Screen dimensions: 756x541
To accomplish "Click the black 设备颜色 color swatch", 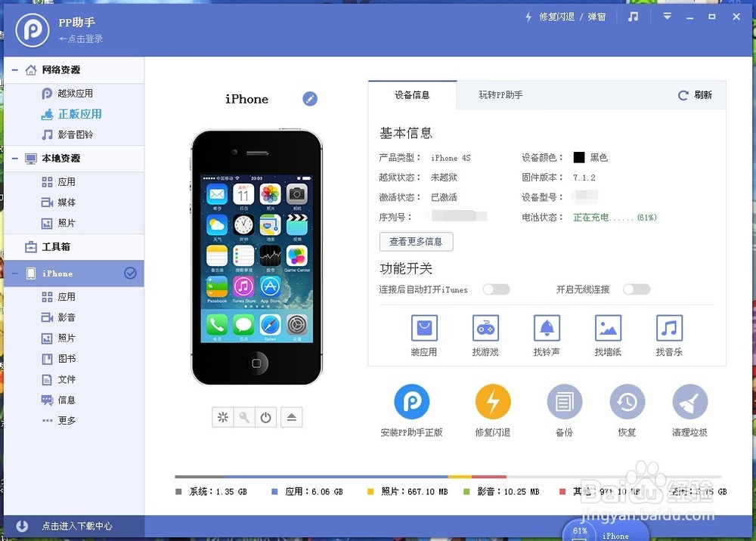I will (x=579, y=157).
